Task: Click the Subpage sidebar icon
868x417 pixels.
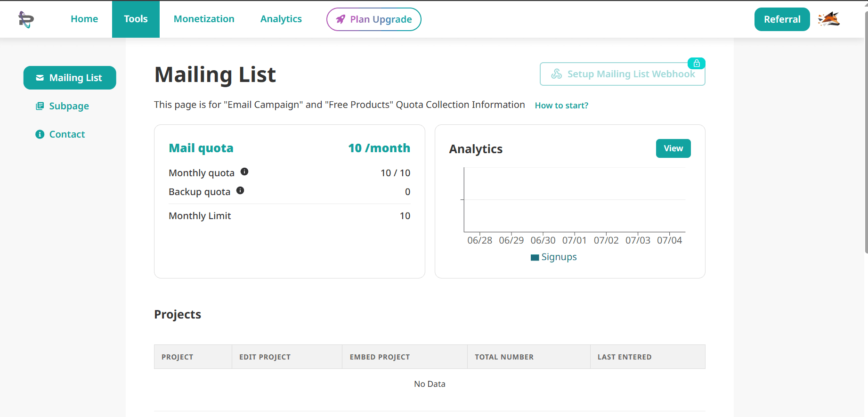Action: point(40,106)
